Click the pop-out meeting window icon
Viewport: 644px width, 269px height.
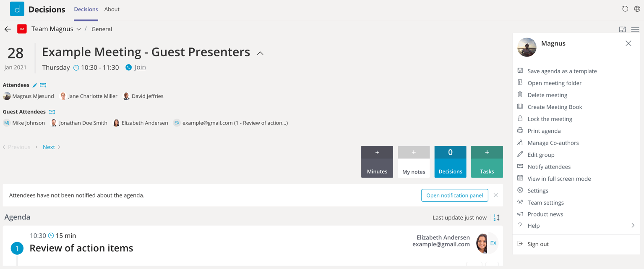622,29
